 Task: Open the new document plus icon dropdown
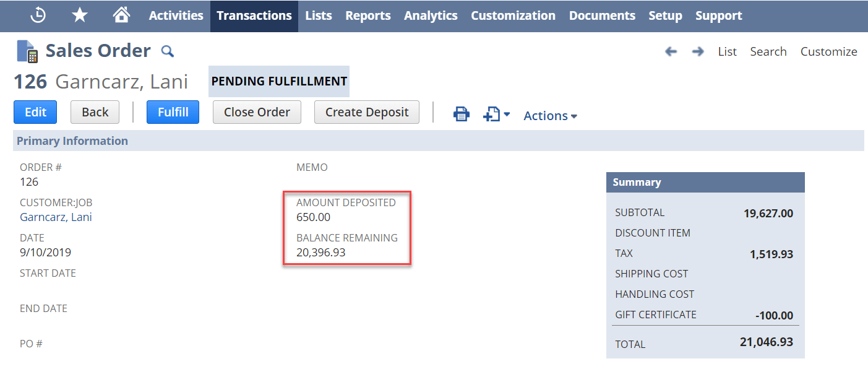coord(496,114)
